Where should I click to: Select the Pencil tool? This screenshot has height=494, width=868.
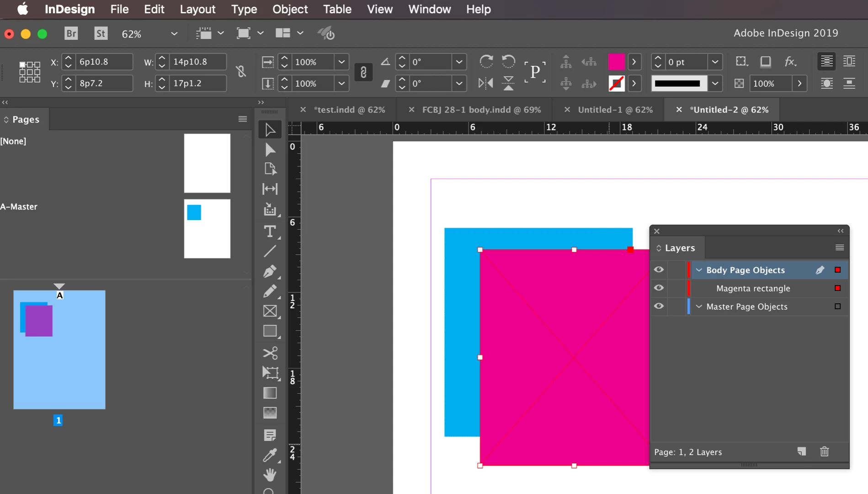[x=270, y=291]
